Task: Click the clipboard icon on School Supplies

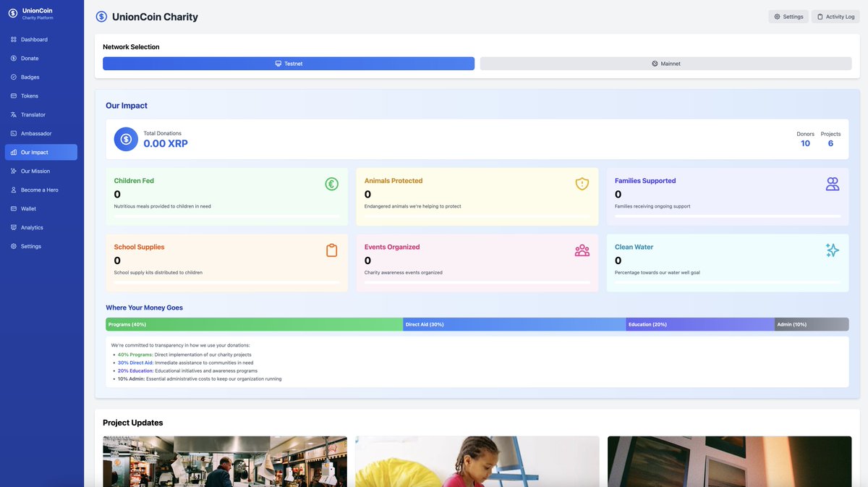Action: (331, 250)
